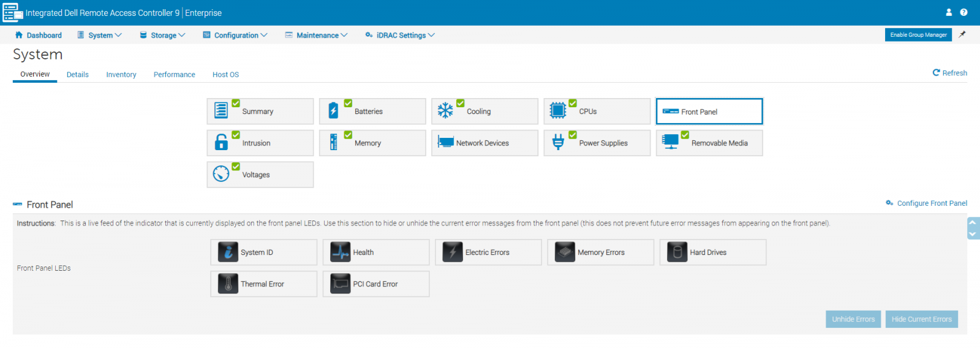This screenshot has height=348, width=980.
Task: Click the Integrated Dell Remote Access Controller title
Action: [x=102, y=13]
